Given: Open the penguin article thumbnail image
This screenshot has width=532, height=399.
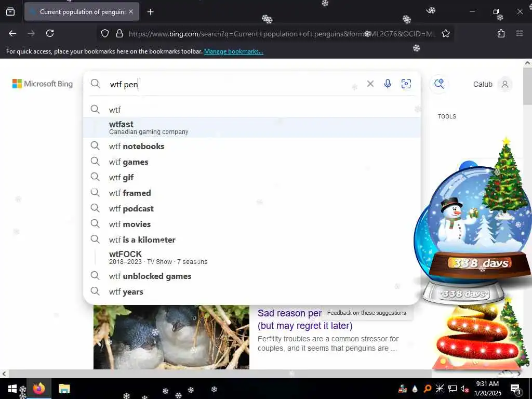Looking at the screenshot, I should 171,337.
